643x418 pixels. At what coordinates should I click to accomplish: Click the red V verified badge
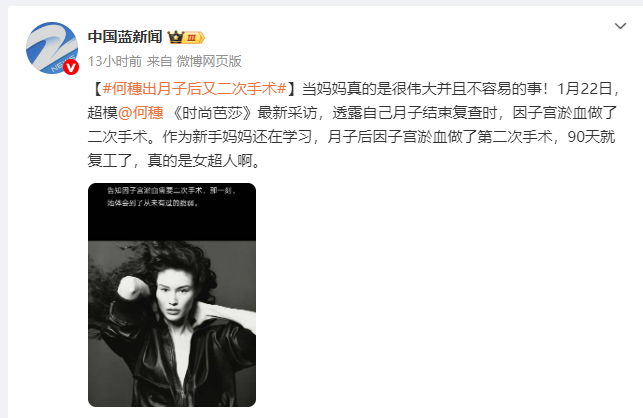click(x=71, y=67)
